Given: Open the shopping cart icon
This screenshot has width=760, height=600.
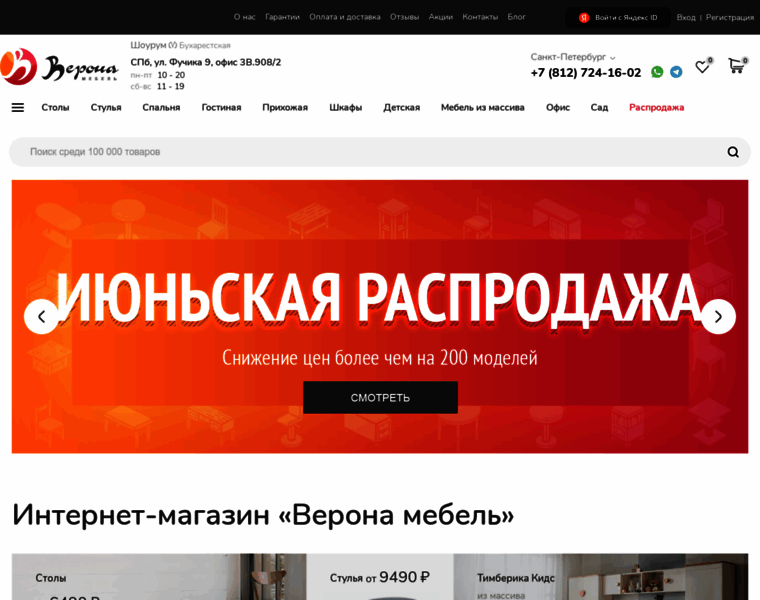Looking at the screenshot, I should (736, 65).
